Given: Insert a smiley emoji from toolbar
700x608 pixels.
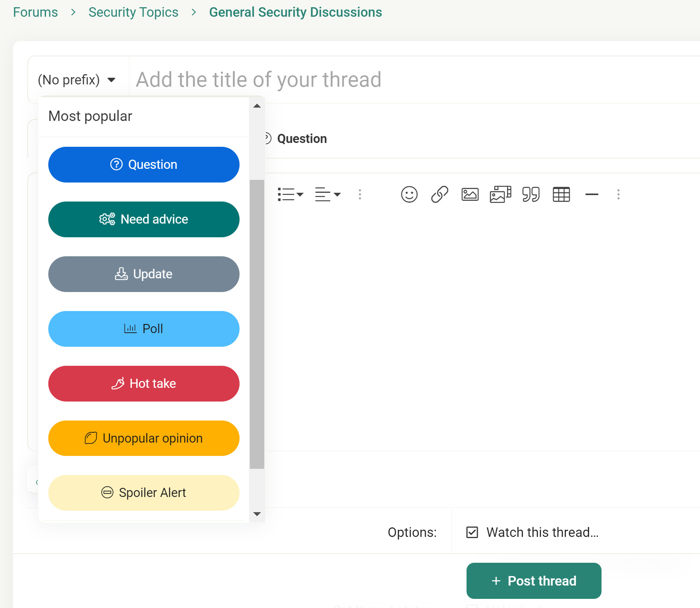Looking at the screenshot, I should point(409,194).
